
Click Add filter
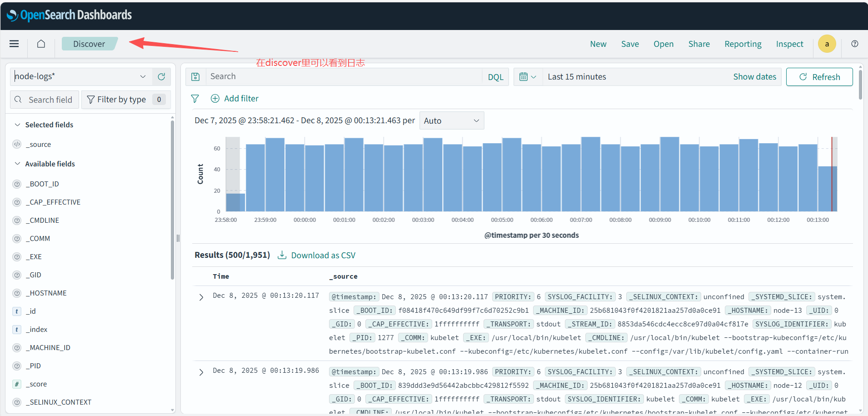click(x=234, y=99)
